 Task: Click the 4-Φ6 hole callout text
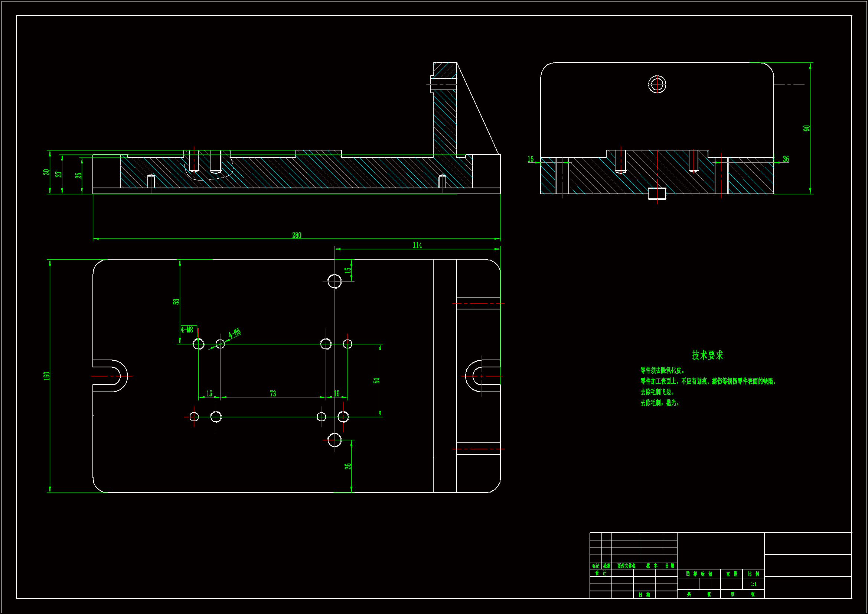click(x=234, y=333)
